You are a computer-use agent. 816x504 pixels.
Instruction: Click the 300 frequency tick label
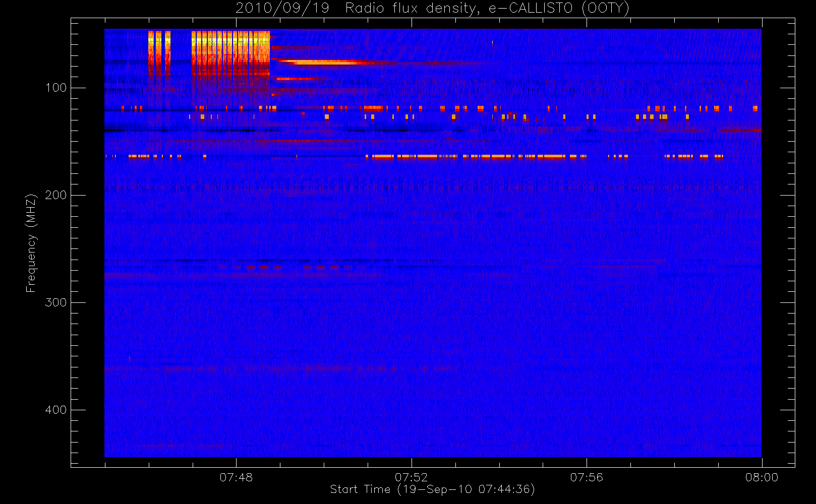[x=56, y=302]
